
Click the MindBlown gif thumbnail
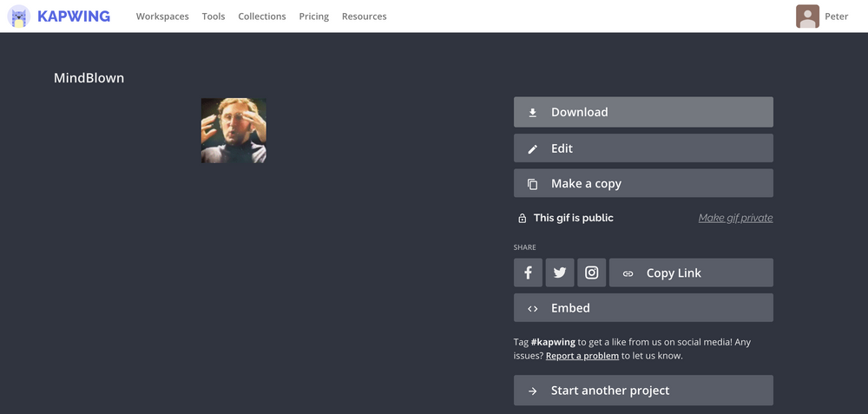pyautogui.click(x=233, y=130)
